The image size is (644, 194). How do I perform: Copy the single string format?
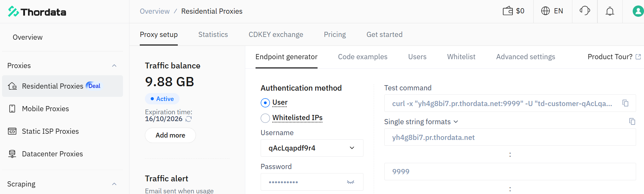pos(632,121)
